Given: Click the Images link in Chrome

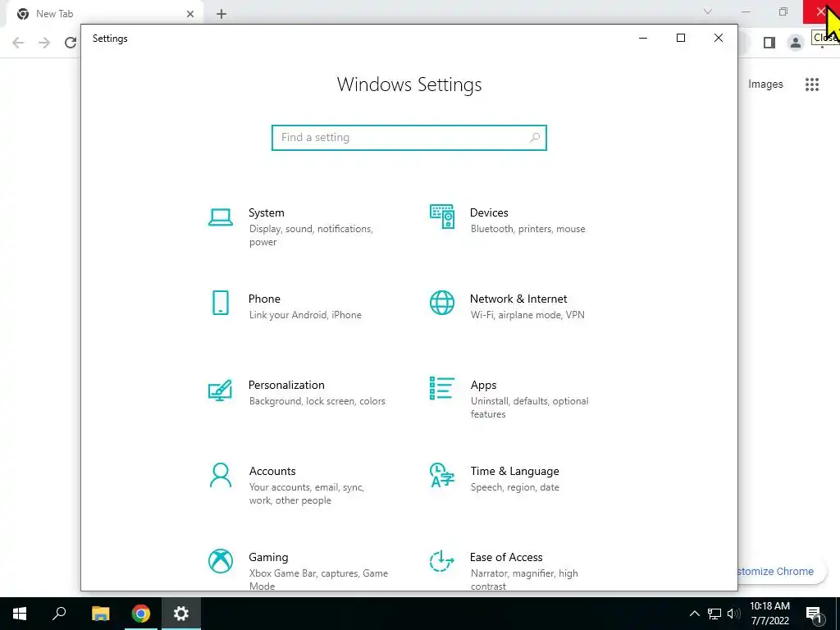Looking at the screenshot, I should coord(765,84).
